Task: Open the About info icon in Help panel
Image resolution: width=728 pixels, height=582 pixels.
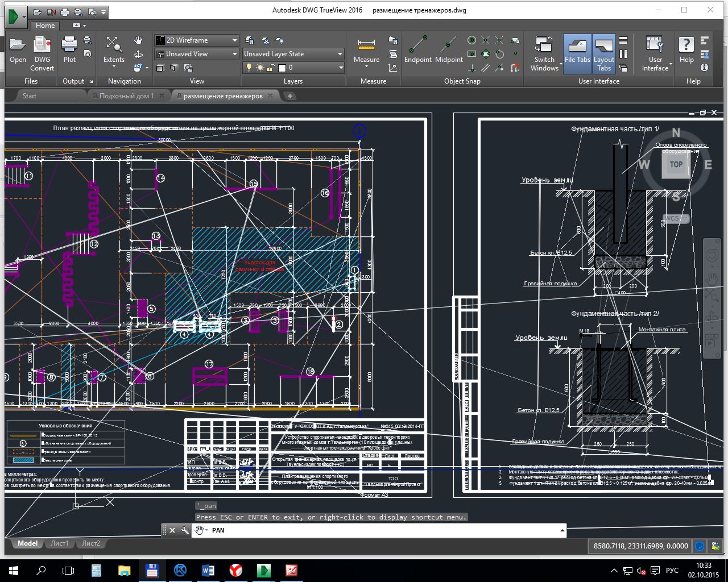Action: click(704, 68)
